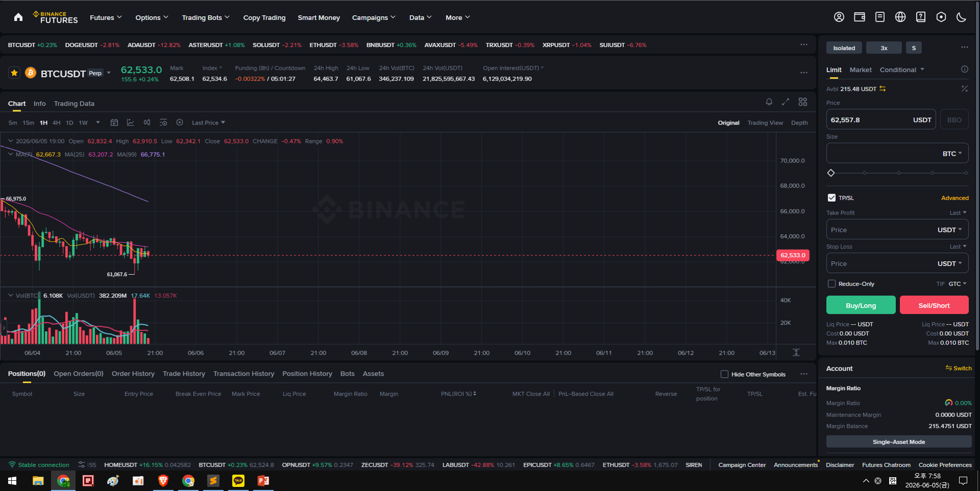This screenshot has width=980, height=491.
Task: Open ticker bar more options ellipsis
Action: (x=804, y=45)
